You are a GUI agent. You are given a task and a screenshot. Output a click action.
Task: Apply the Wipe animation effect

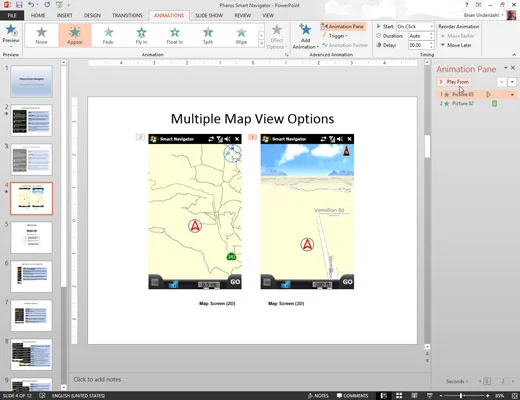[x=241, y=35]
